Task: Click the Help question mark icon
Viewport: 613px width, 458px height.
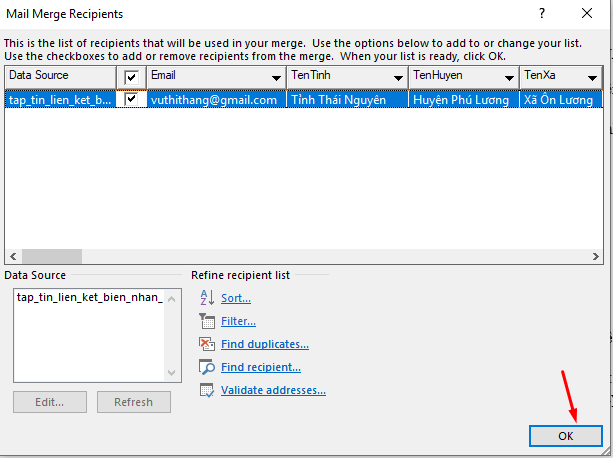Action: pos(542,15)
